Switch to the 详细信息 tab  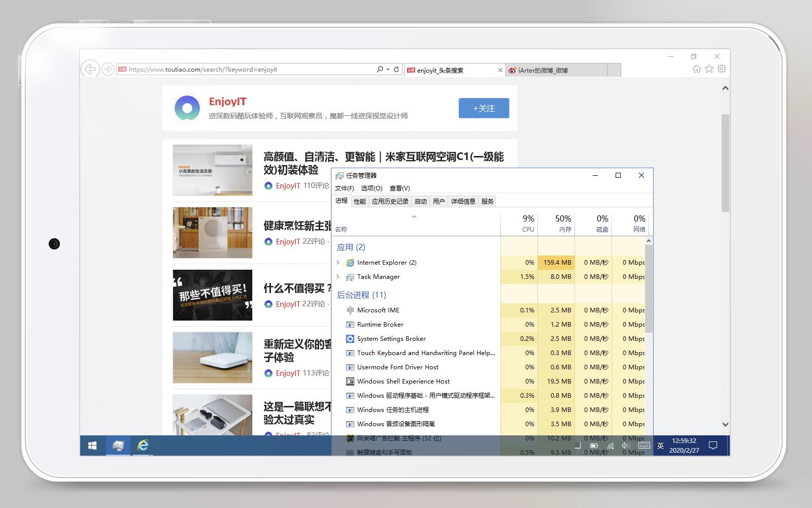coord(463,201)
